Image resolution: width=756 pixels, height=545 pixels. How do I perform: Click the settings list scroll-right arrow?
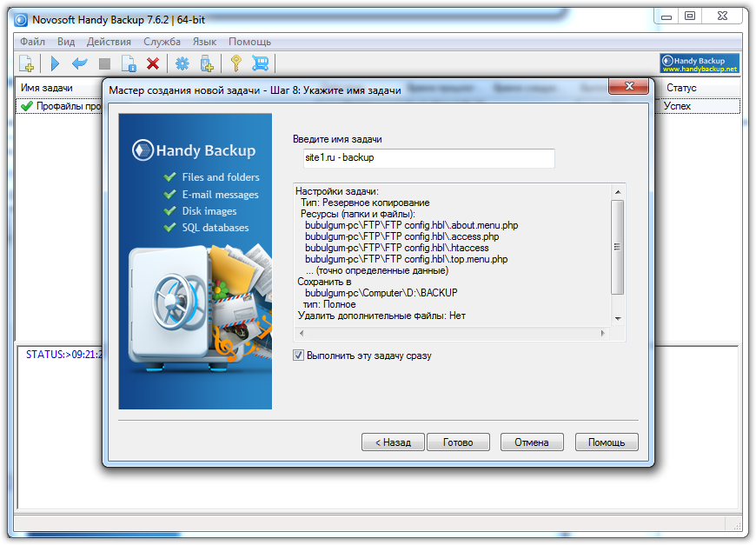click(603, 333)
